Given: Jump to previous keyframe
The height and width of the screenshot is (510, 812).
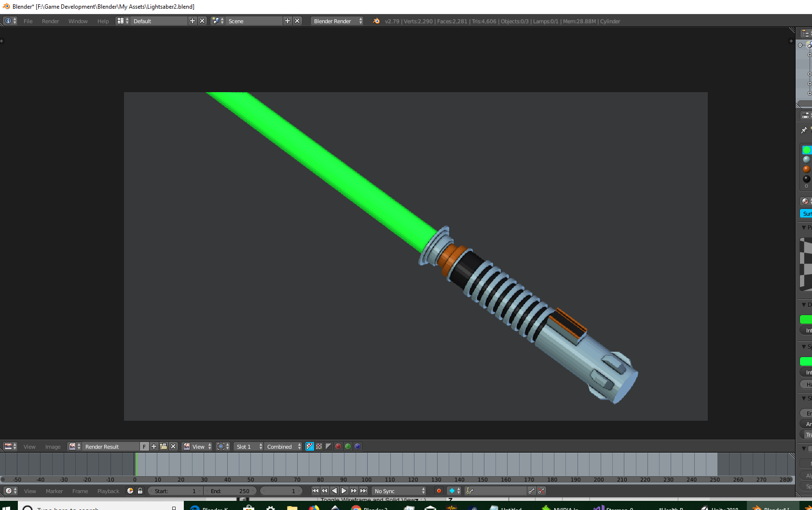Looking at the screenshot, I should click(x=325, y=491).
